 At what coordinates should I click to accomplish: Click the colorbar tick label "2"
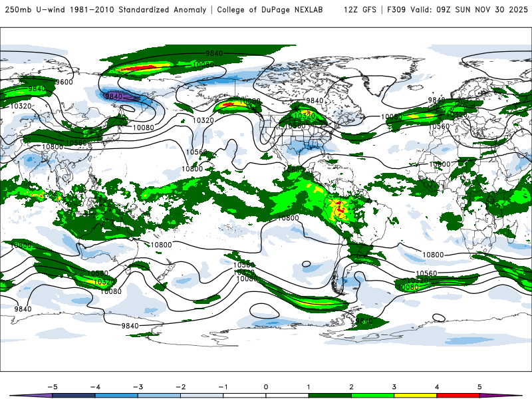point(351,387)
